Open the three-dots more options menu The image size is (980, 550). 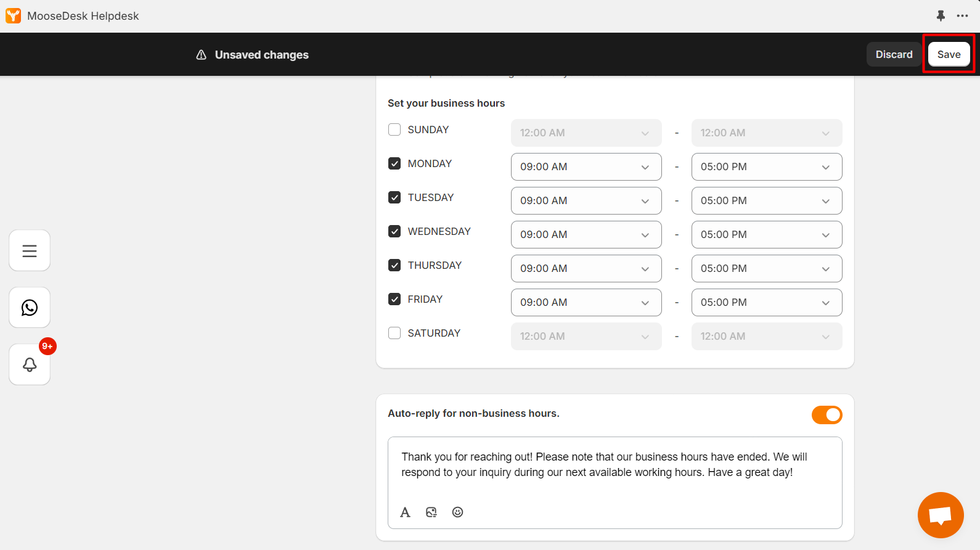point(962,15)
